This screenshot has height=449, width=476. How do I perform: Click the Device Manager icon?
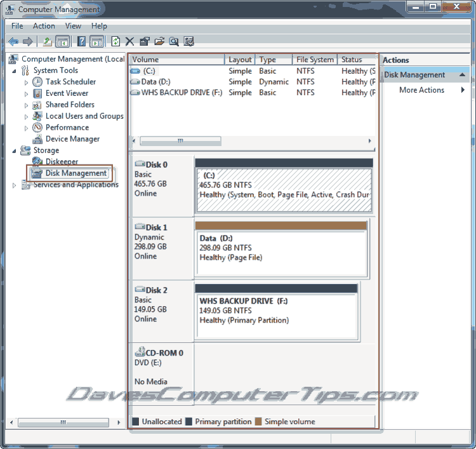(x=37, y=139)
